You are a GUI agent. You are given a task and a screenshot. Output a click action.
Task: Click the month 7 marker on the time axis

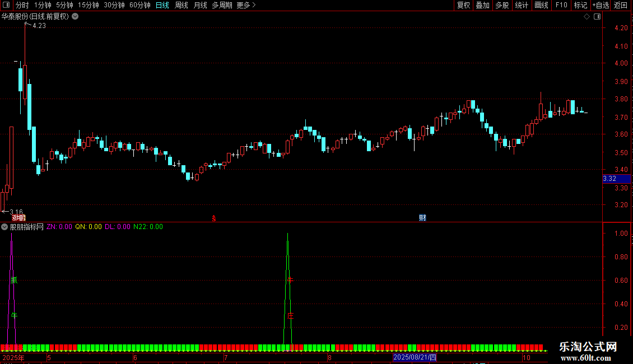(226, 357)
